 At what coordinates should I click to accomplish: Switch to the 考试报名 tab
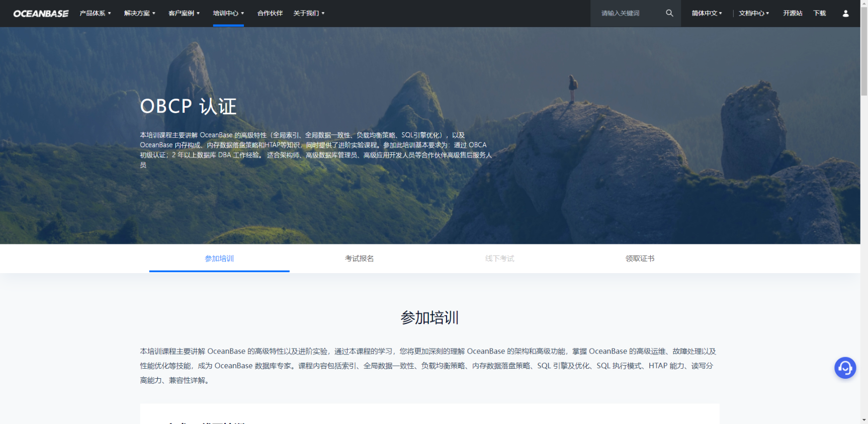pyautogui.click(x=360, y=259)
